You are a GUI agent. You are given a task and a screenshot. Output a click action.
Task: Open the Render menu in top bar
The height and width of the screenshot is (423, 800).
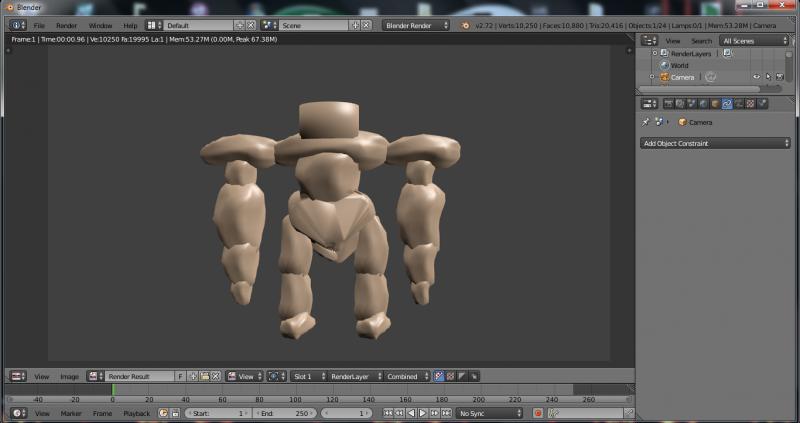pyautogui.click(x=66, y=25)
